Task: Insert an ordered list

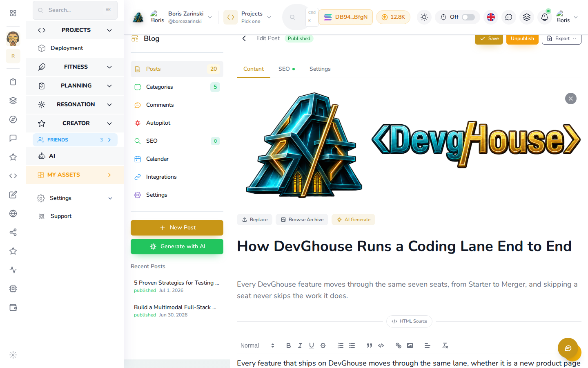Action: (x=341, y=346)
